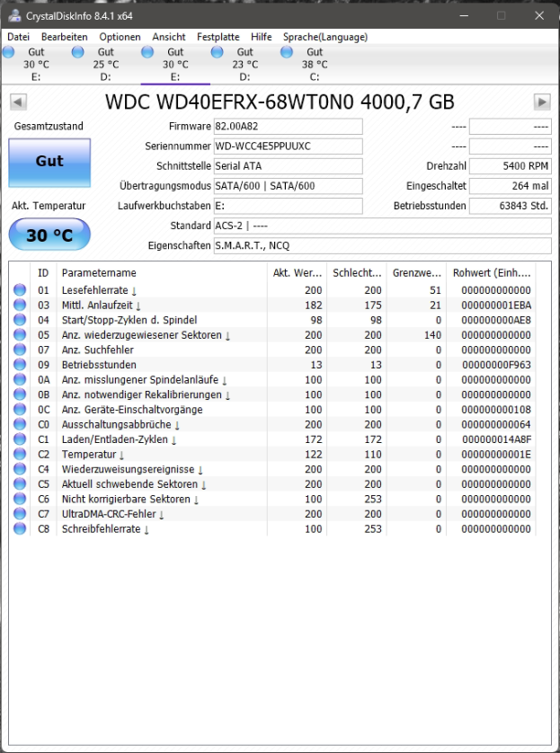Viewport: 560px width, 753px height.
Task: Close the CrystalDiskInfo window
Action: [539, 16]
